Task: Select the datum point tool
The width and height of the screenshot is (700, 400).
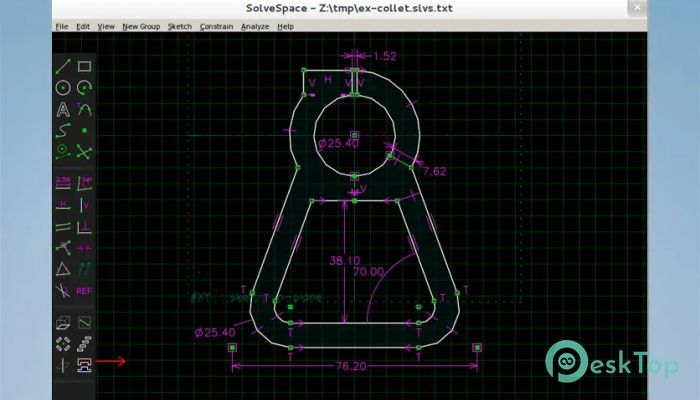Action: [x=84, y=131]
